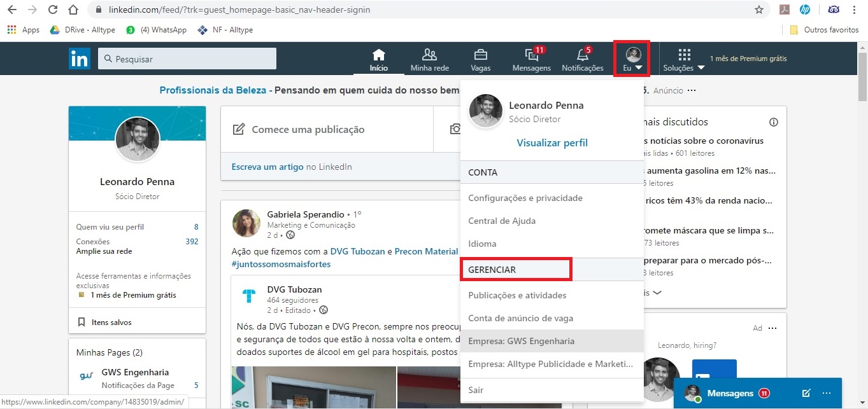The height and width of the screenshot is (409, 868).
Task: Select Empresa: GWS Engenharia menu item
Action: [551, 341]
